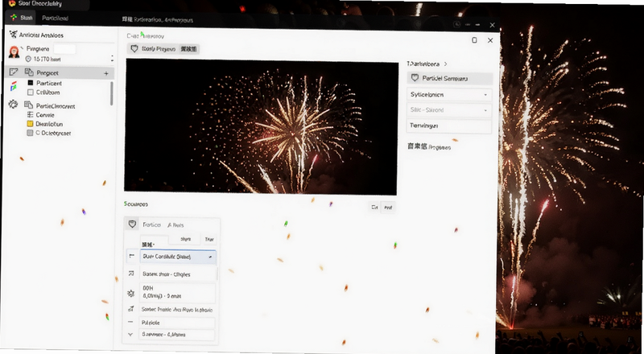
Task: Collapse the small arrow beside the user name
Action: [x=23, y=47]
